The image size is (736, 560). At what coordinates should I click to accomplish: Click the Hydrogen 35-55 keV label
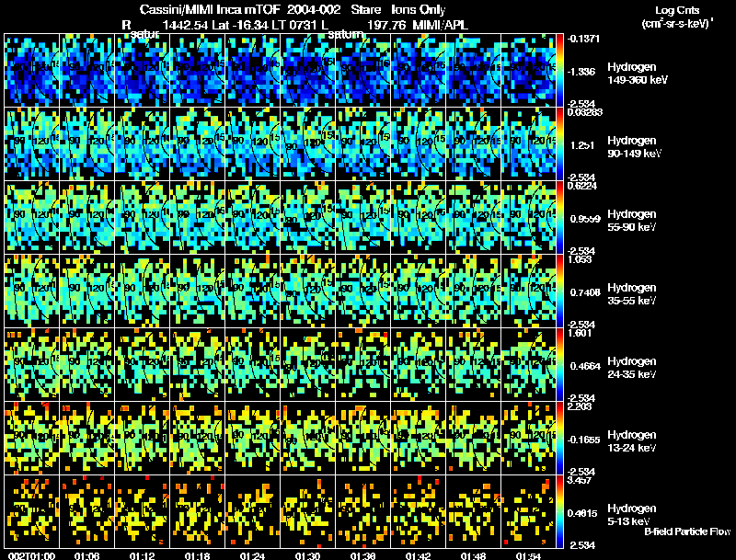(x=632, y=294)
